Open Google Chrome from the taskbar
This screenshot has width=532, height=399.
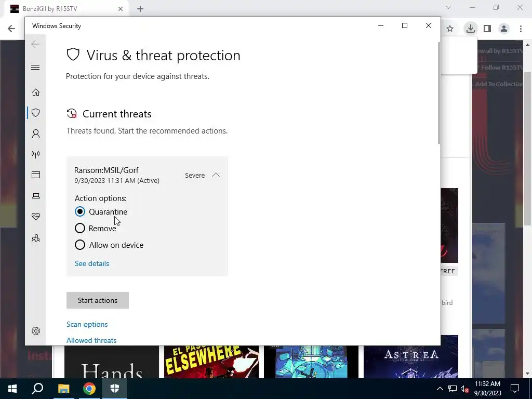click(x=89, y=389)
